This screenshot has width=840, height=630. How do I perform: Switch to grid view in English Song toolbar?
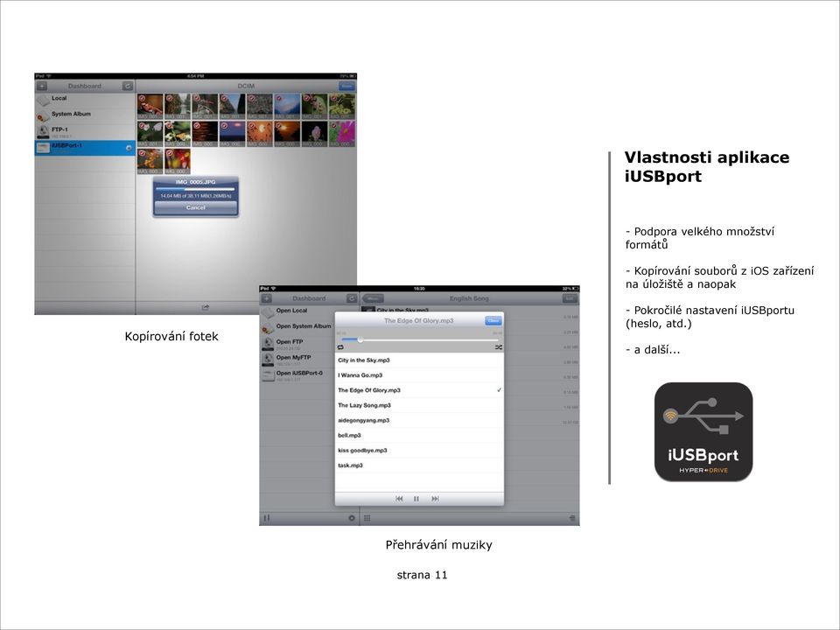tap(367, 518)
